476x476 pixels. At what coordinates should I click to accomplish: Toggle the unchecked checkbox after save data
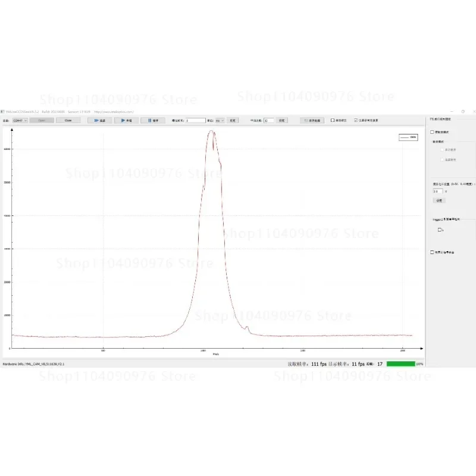click(x=333, y=120)
